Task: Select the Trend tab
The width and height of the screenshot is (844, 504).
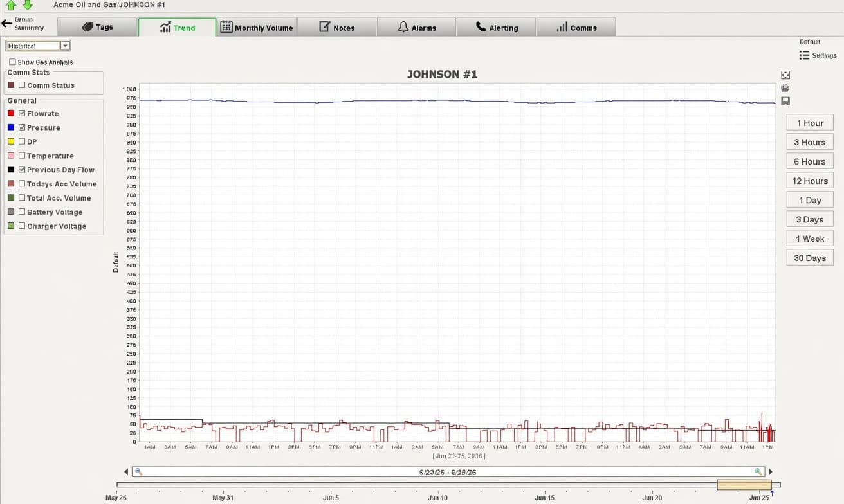Action: coord(177,27)
